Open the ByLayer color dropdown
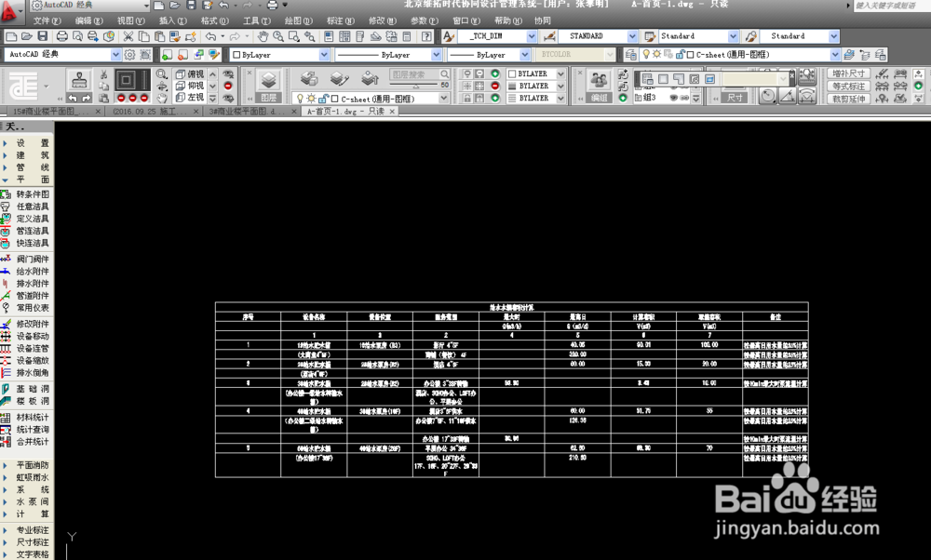This screenshot has height=560, width=931. pos(324,55)
